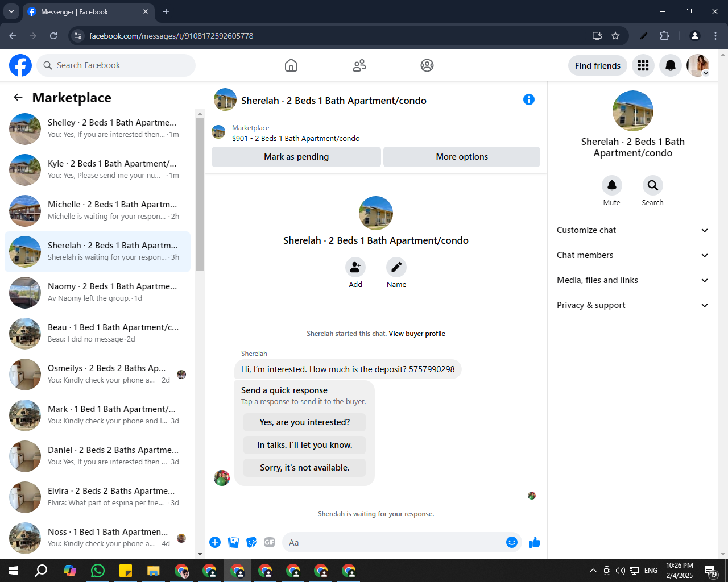Open the tab search dropdown arrow

coord(11,11)
